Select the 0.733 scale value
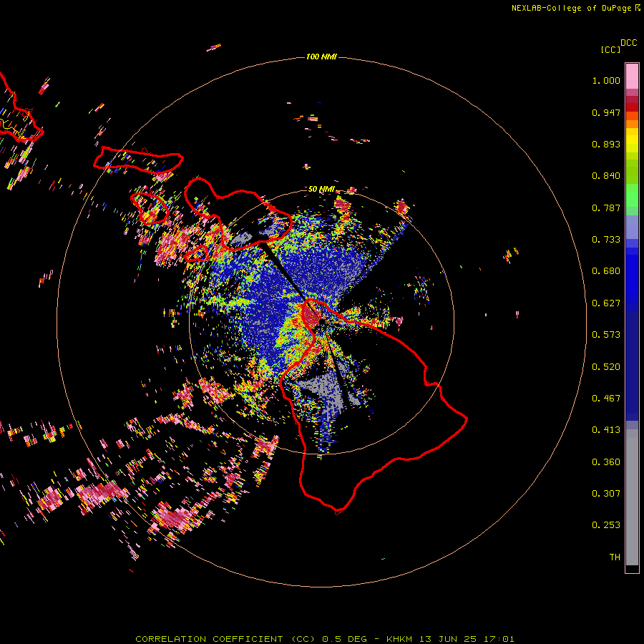The image size is (644, 644). tap(606, 240)
